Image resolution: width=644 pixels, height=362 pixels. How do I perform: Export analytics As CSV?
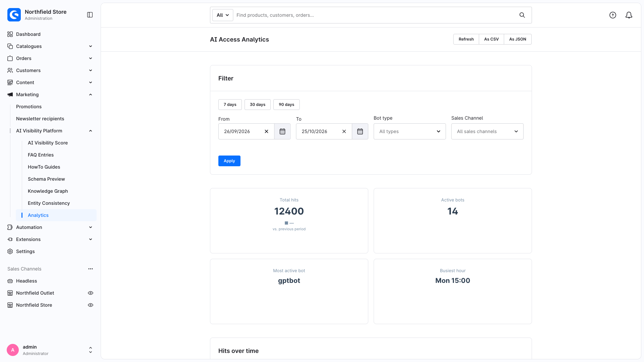point(491,39)
